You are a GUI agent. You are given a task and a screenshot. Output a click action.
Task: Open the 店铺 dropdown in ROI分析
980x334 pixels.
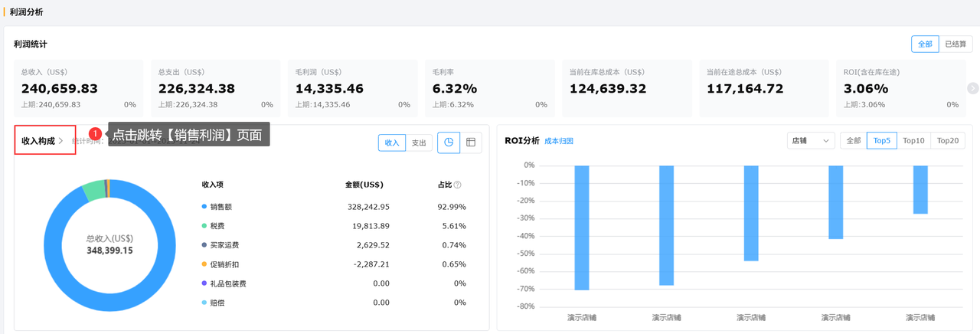point(811,141)
